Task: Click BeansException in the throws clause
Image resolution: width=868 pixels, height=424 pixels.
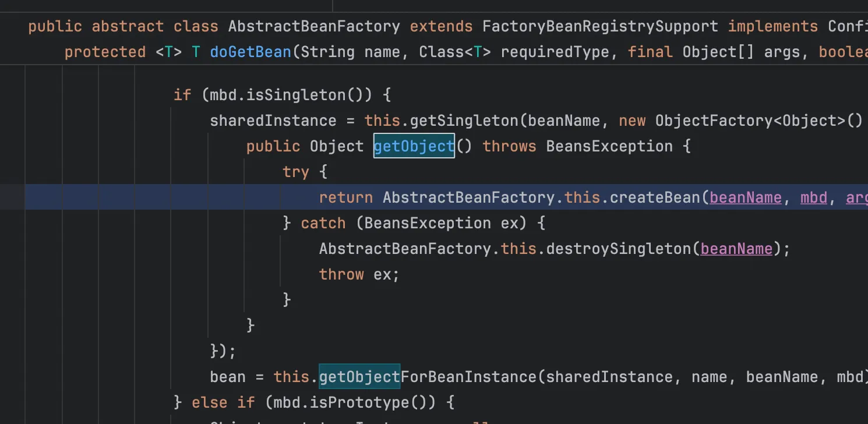Action: [x=609, y=146]
